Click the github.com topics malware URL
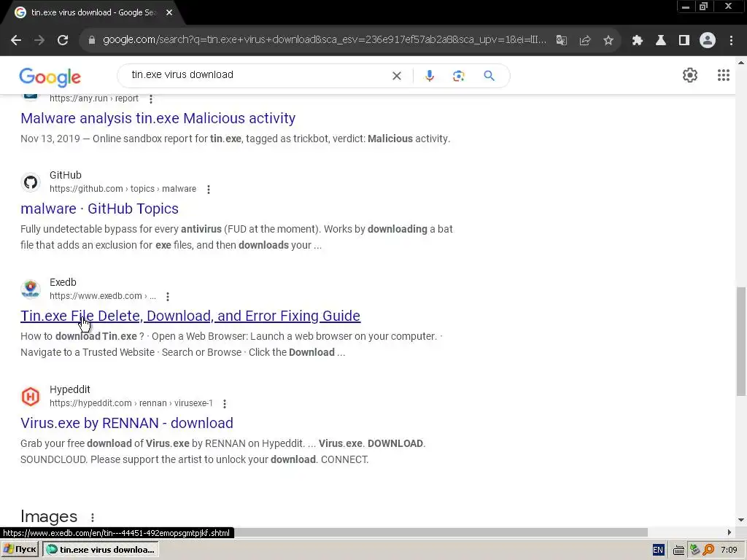Image resolution: width=747 pixels, height=560 pixels. tap(123, 189)
